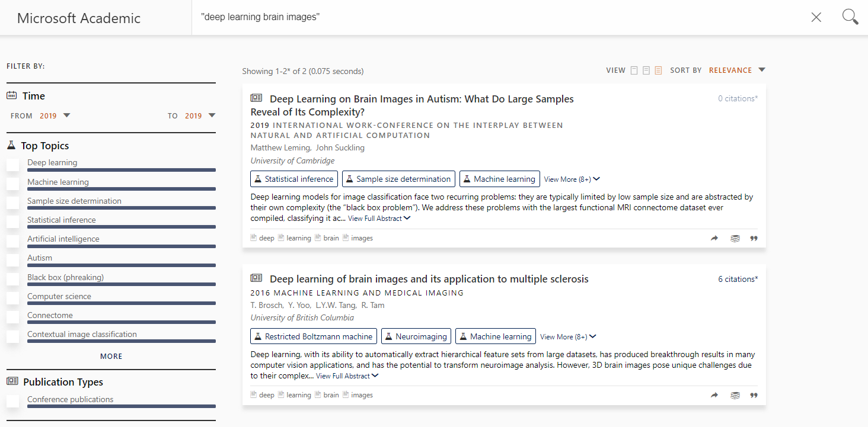Tick Conference publications filter checkbox
This screenshot has width=868, height=427.
[x=13, y=402]
